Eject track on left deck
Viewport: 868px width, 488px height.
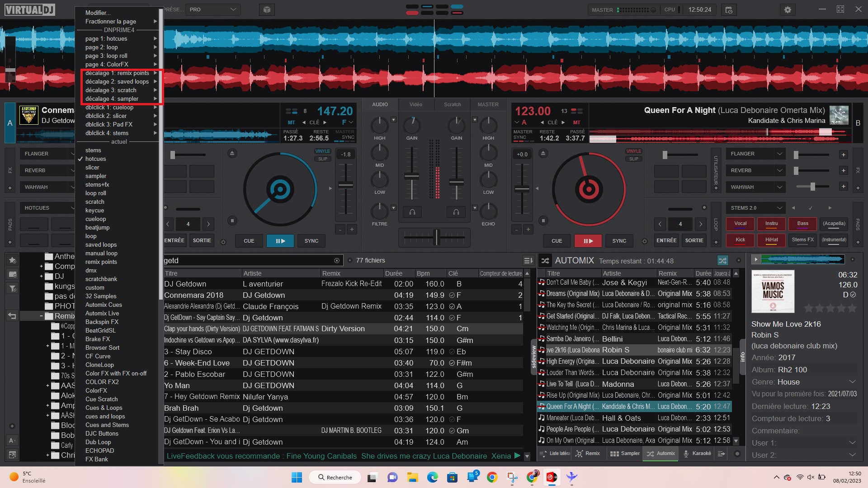point(232,154)
